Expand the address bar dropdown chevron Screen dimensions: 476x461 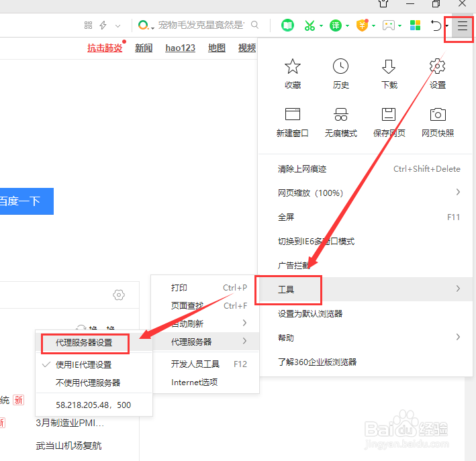(118, 25)
